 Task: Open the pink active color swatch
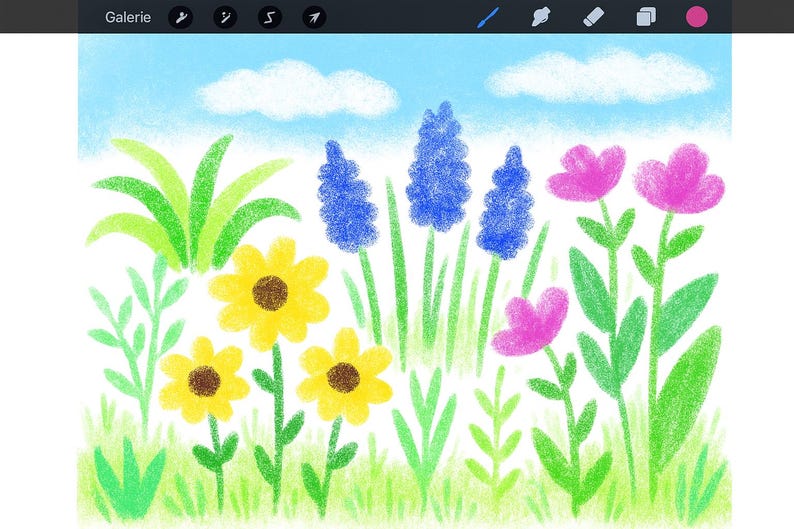tap(697, 17)
